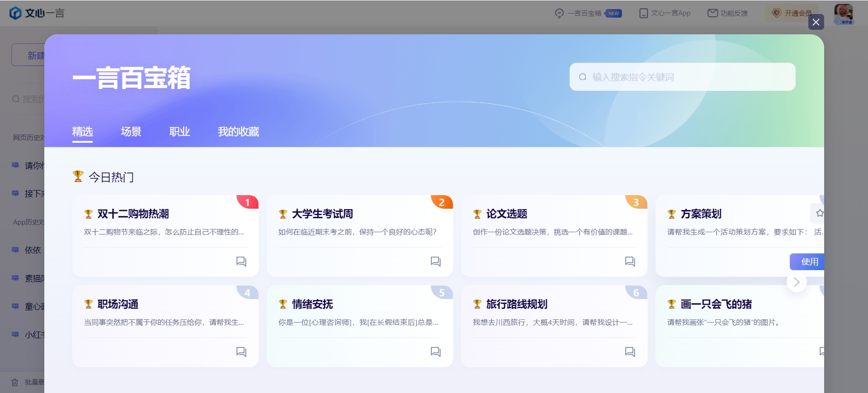Click the 网页历史对话 section label
Viewport: 868px width, 393px height.
click(x=28, y=137)
